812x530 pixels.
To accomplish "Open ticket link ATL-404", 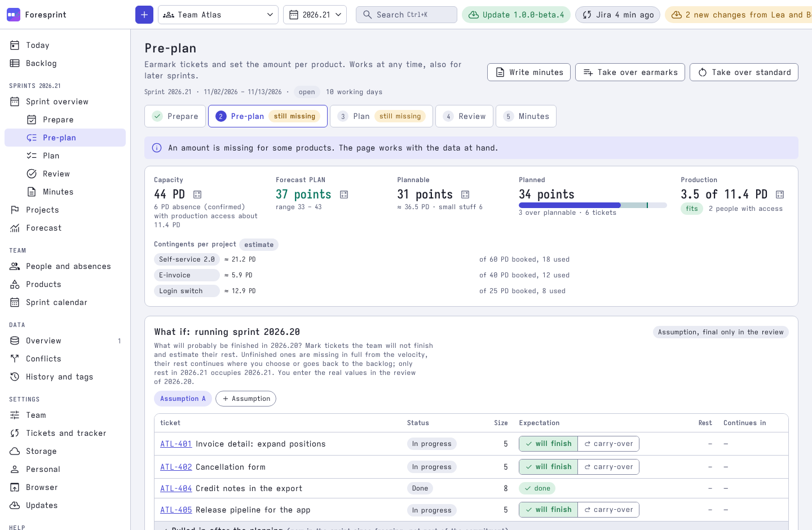I will coord(176,488).
